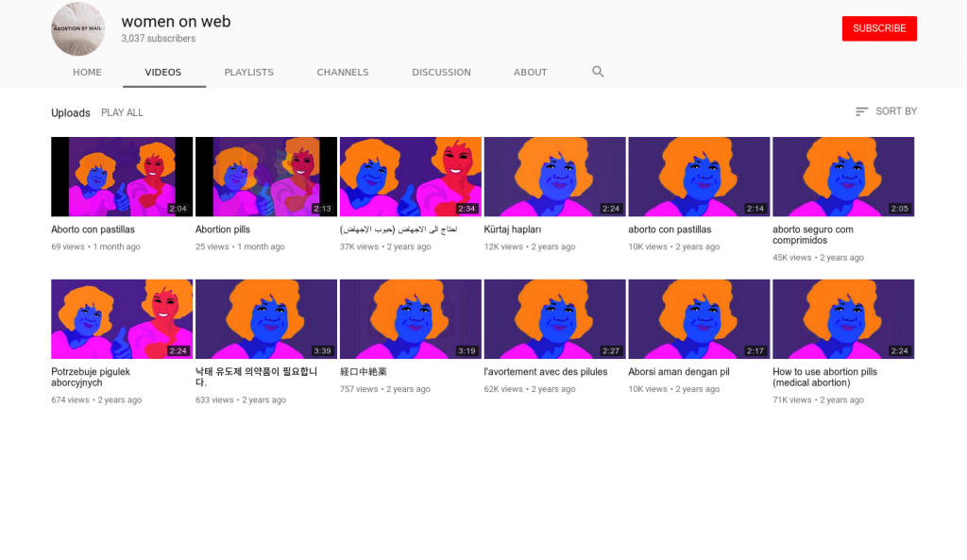Play the 'How to use abortion pills' thumbnail
Screen dimensions: 967x560
click(x=843, y=318)
